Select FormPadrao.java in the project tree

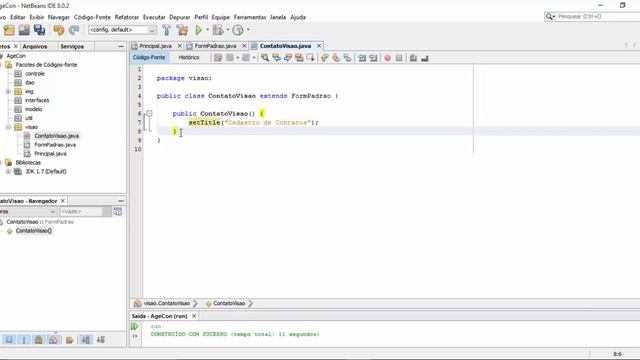pyautogui.click(x=55, y=145)
